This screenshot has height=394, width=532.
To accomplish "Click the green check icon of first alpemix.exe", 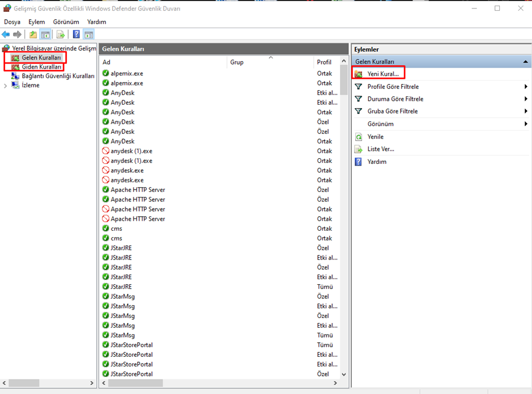I will [x=105, y=73].
